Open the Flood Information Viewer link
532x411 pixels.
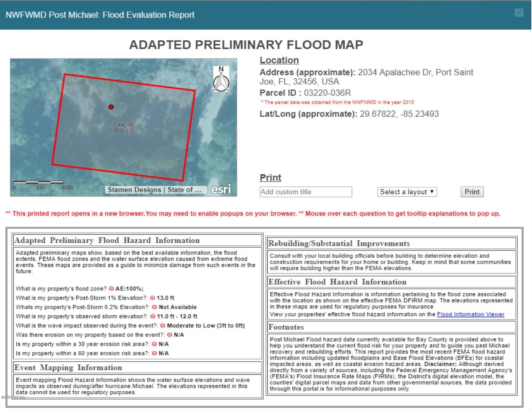(x=470, y=315)
